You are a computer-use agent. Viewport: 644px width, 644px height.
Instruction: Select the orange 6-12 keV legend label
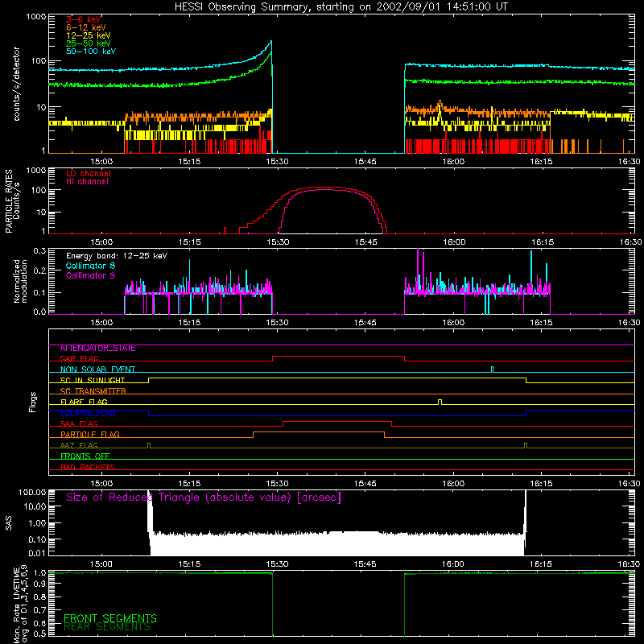(x=86, y=27)
